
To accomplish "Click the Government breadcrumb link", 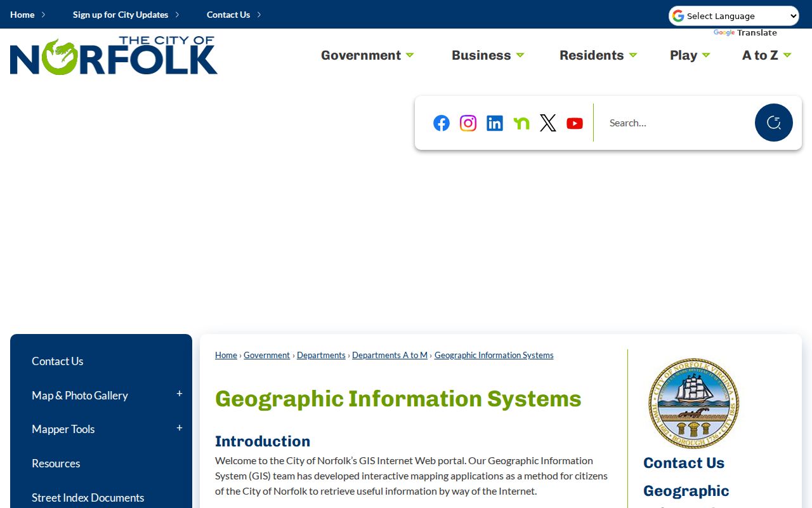I will [x=266, y=356].
